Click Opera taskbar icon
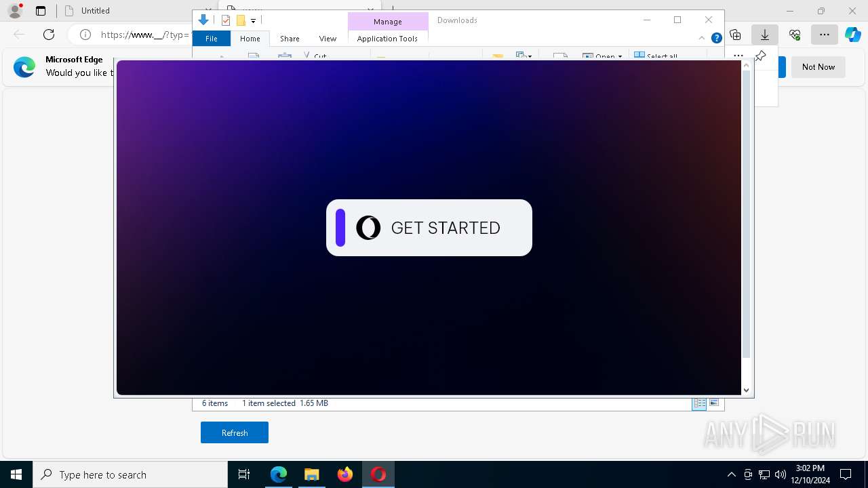The image size is (868, 488). [378, 474]
